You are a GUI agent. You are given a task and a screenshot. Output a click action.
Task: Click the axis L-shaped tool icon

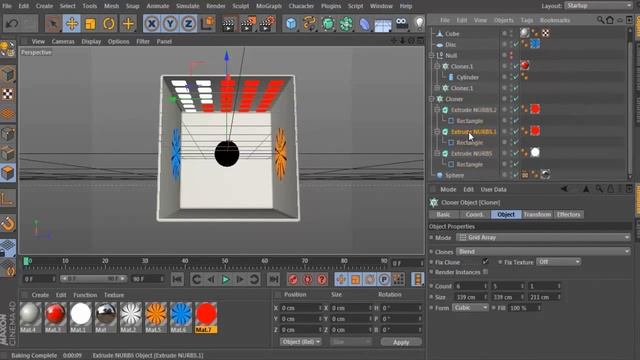point(8,199)
